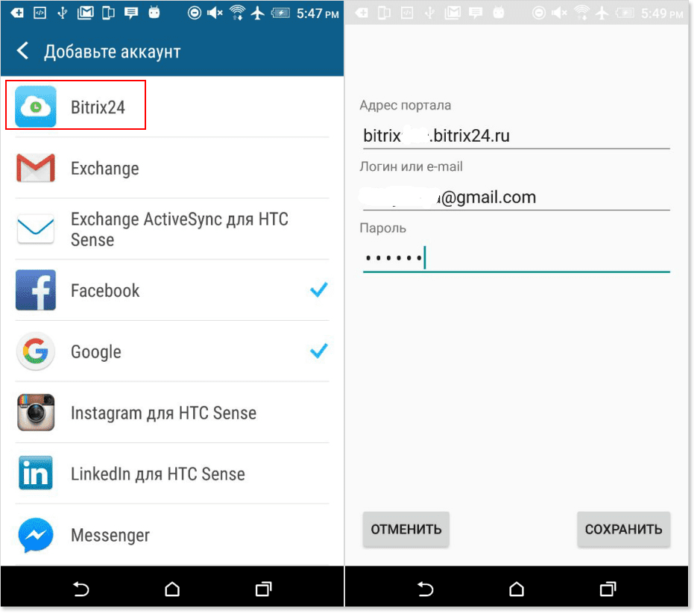This screenshot has height=614, width=700.
Task: Click the Логин или e-mail field
Action: tap(517, 197)
